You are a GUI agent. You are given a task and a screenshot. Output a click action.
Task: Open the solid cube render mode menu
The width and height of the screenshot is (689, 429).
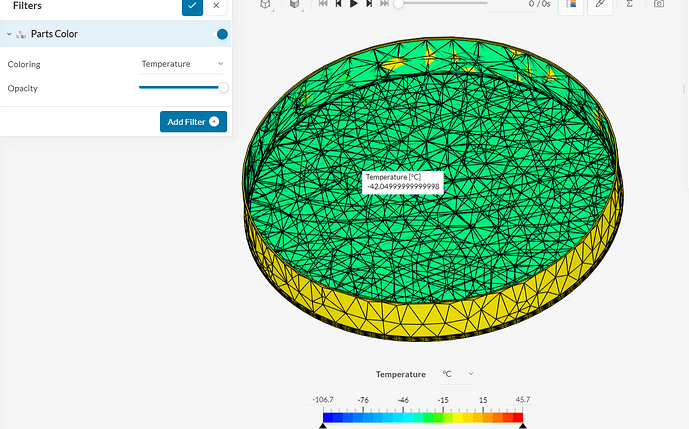(x=295, y=4)
